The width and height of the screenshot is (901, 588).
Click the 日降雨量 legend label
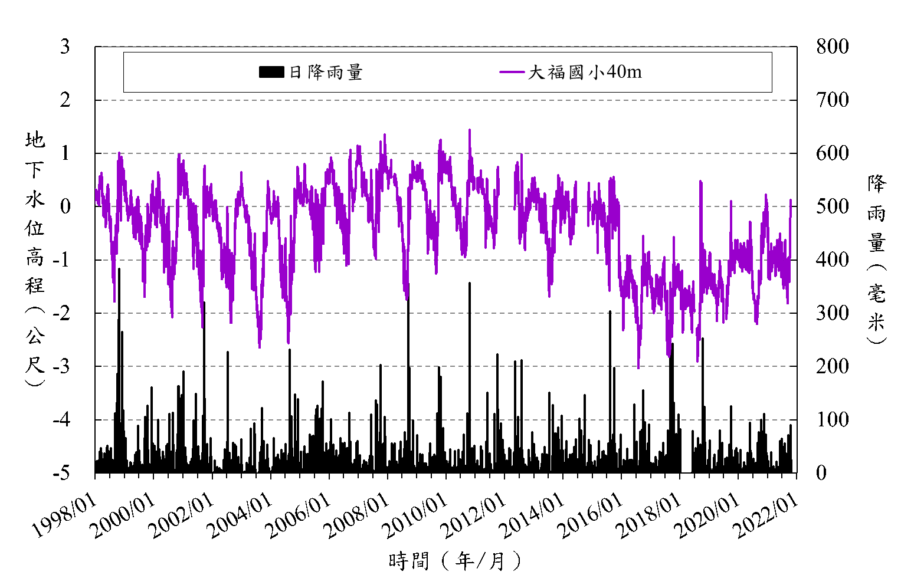point(325,73)
